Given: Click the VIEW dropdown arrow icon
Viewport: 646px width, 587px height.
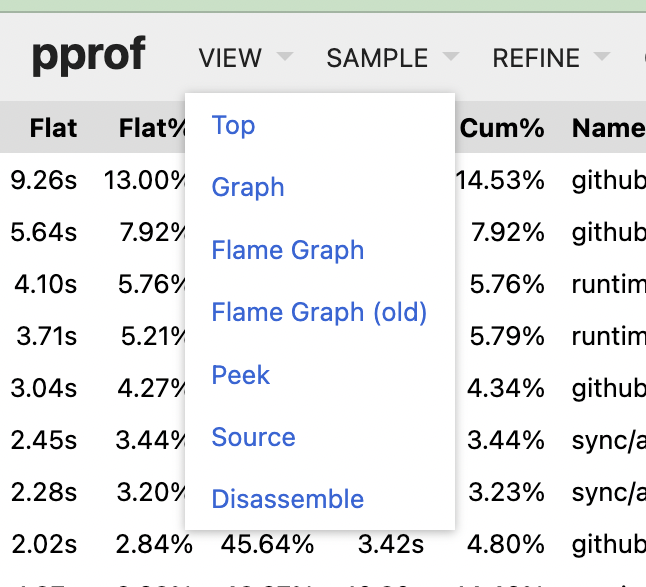Looking at the screenshot, I should pos(285,56).
